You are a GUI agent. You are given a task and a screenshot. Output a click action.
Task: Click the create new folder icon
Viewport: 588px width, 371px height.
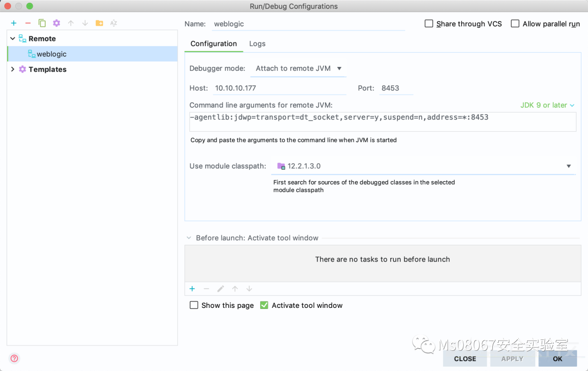99,23
